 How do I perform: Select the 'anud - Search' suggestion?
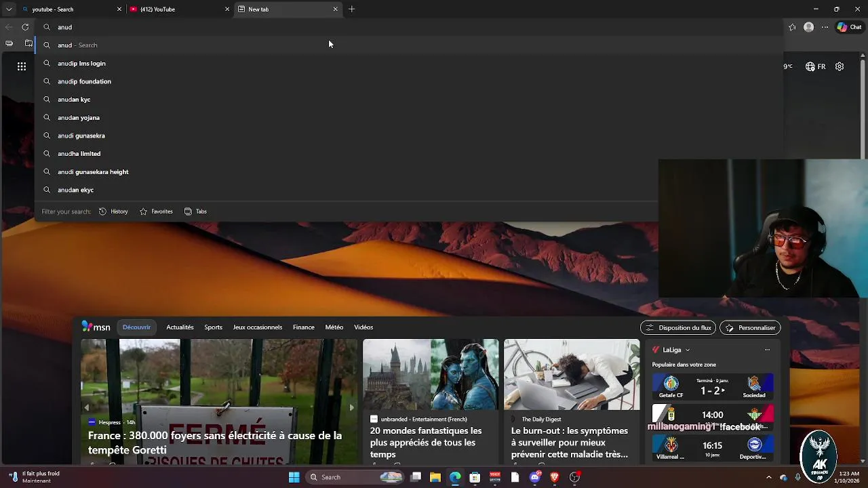409,45
